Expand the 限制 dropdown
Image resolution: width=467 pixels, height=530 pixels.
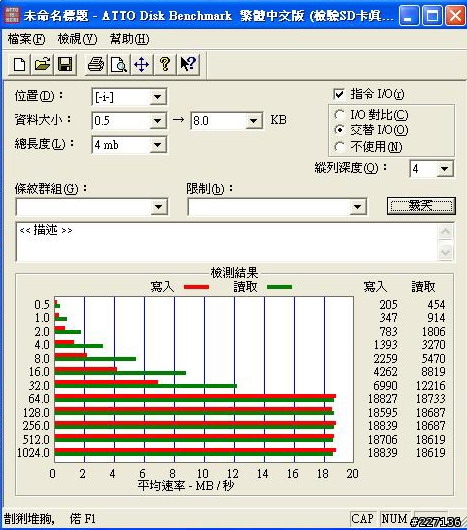[358, 207]
